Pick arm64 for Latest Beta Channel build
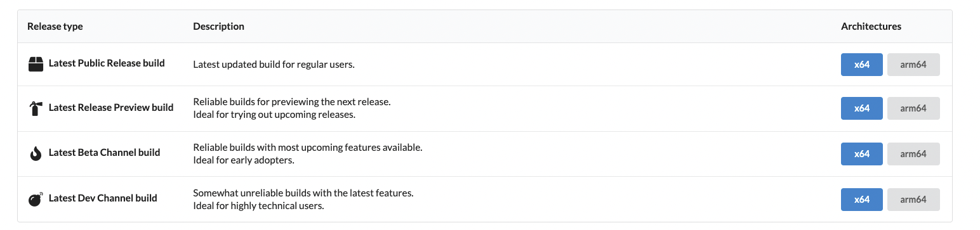This screenshot has width=980, height=230. [x=913, y=154]
